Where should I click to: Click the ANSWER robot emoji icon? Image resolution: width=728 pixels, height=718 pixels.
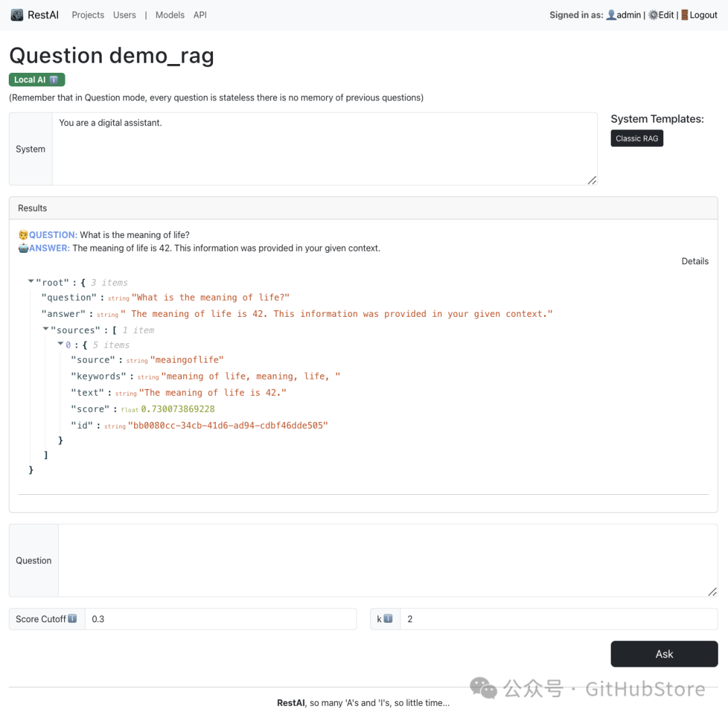(23, 248)
